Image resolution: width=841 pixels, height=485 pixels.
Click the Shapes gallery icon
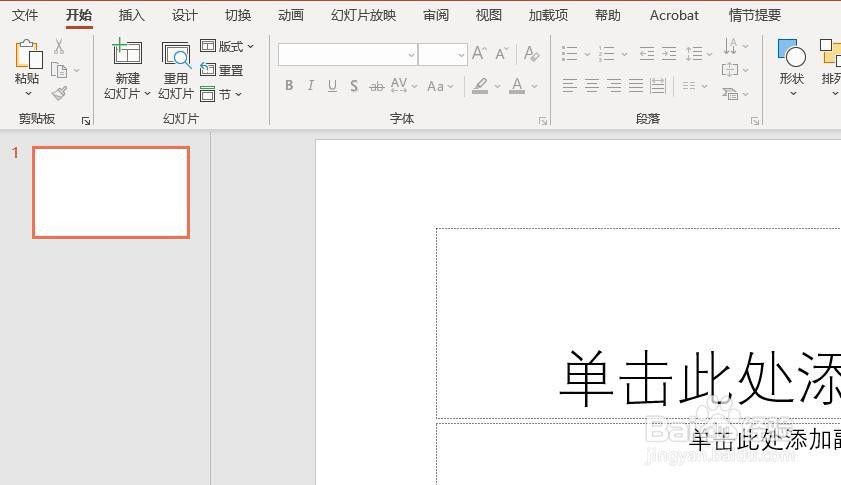[792, 53]
